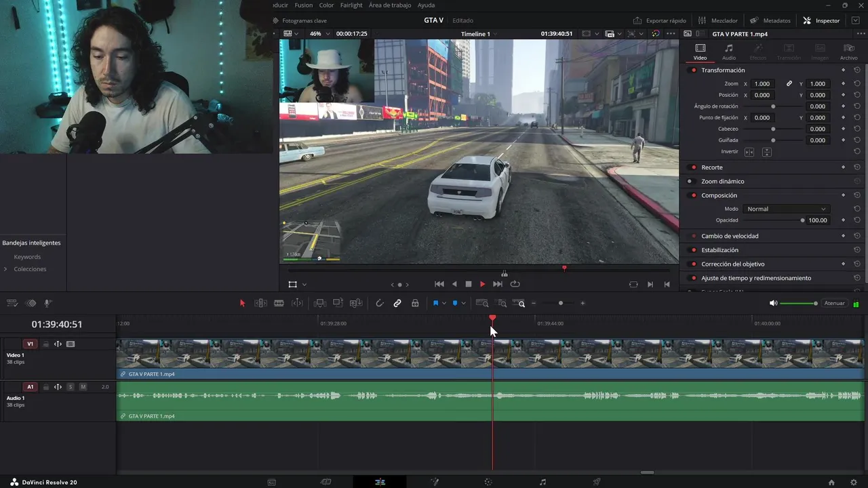Enable the Zoom dinámico toggle
868x488 pixels.
(x=690, y=182)
